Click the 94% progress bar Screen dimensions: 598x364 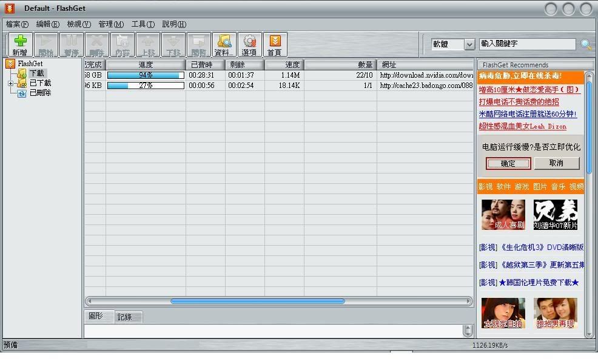(x=146, y=75)
